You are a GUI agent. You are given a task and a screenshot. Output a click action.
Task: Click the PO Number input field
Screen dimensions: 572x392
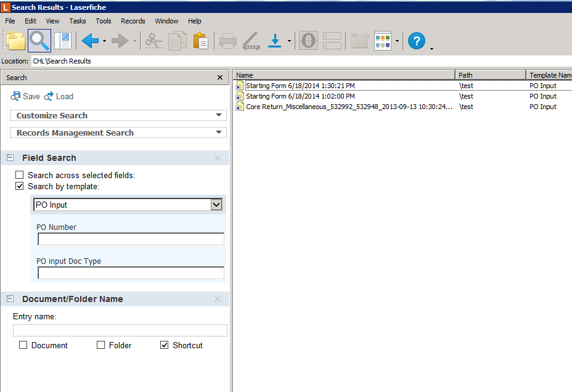tap(131, 239)
